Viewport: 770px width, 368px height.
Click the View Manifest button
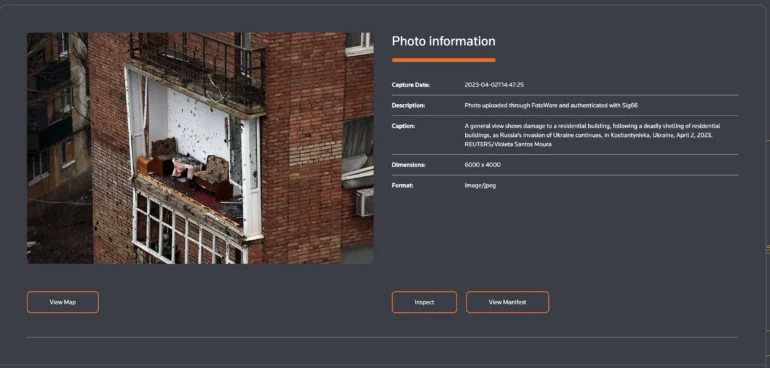(x=507, y=302)
